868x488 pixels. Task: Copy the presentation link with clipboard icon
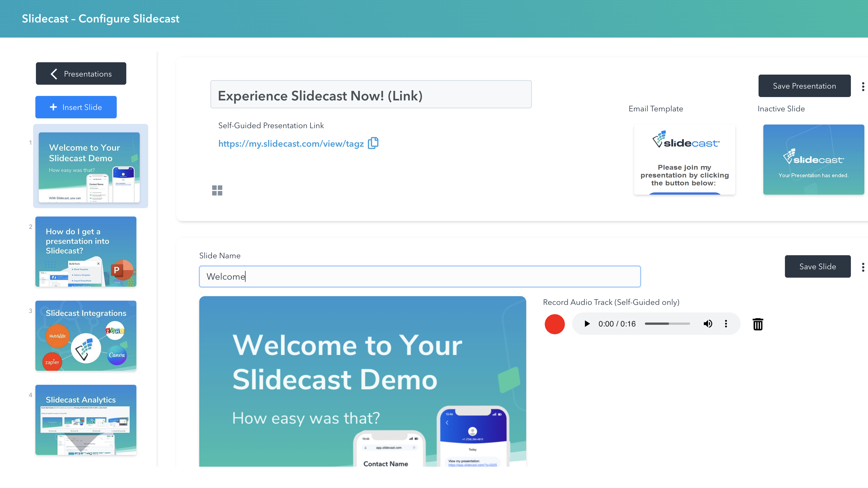click(373, 143)
